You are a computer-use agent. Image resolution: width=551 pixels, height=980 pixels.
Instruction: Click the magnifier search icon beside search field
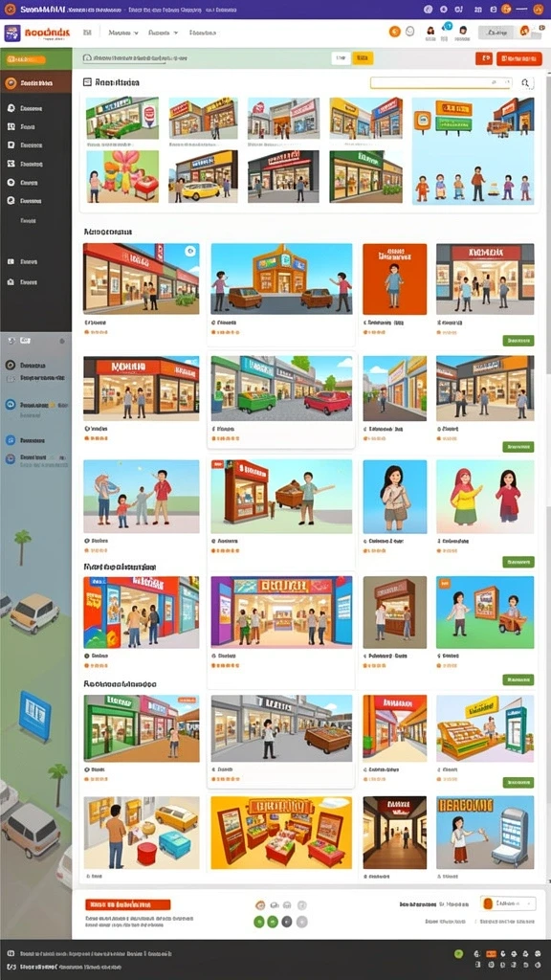coord(526,82)
